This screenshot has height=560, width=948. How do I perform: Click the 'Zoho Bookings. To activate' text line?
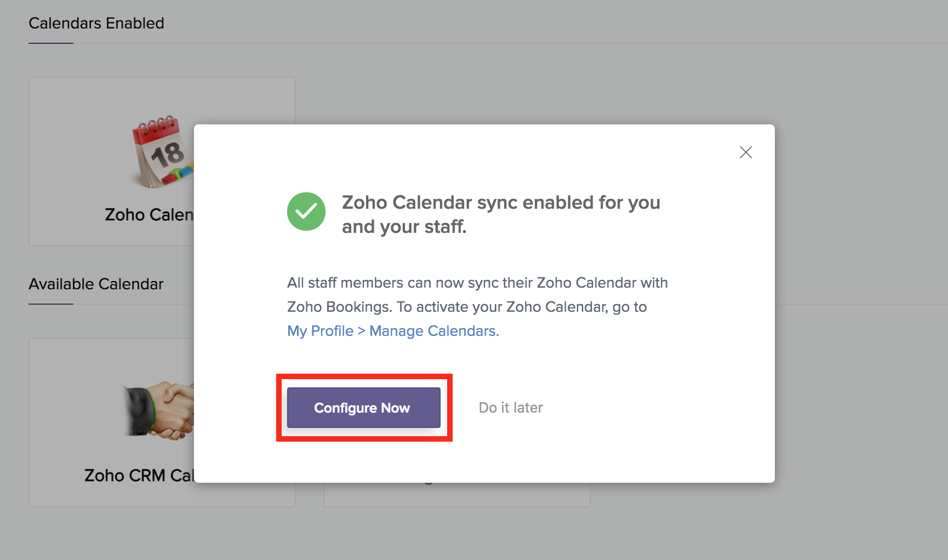467,307
